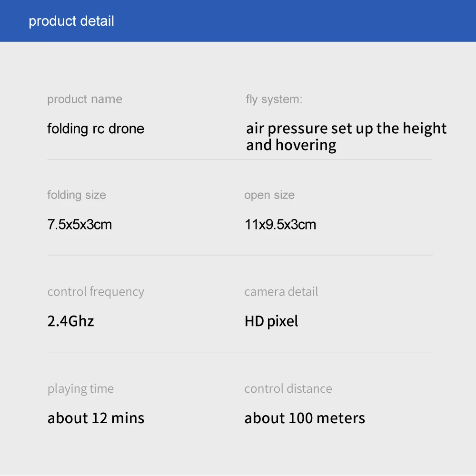Image resolution: width=476 pixels, height=476 pixels.
Task: Click the 'camera detail' label
Action: tap(281, 292)
